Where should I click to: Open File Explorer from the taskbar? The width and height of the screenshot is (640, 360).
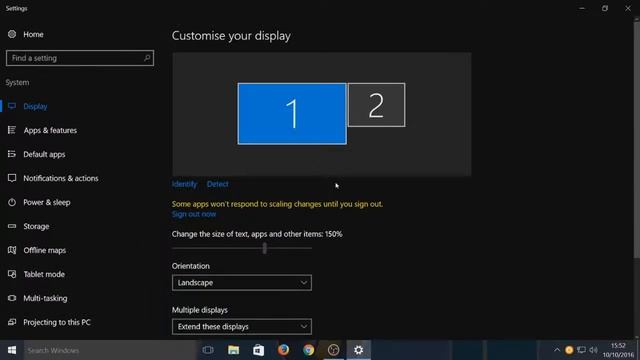(233, 350)
